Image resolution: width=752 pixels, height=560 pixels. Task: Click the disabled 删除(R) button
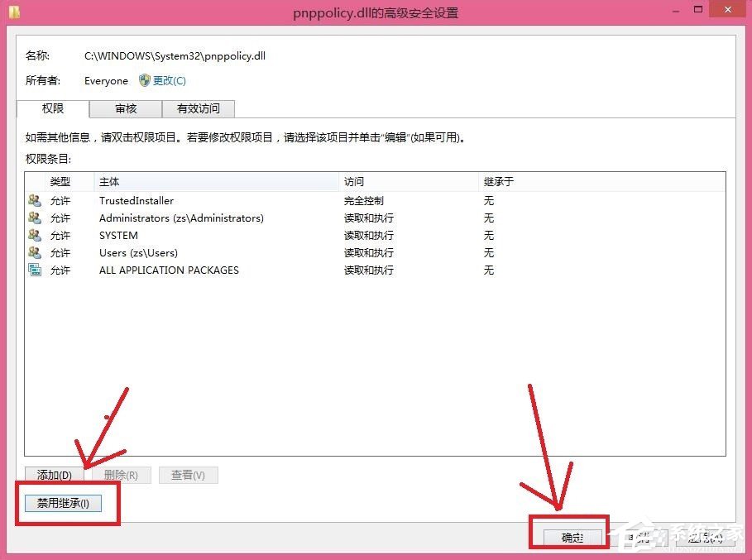pos(121,475)
